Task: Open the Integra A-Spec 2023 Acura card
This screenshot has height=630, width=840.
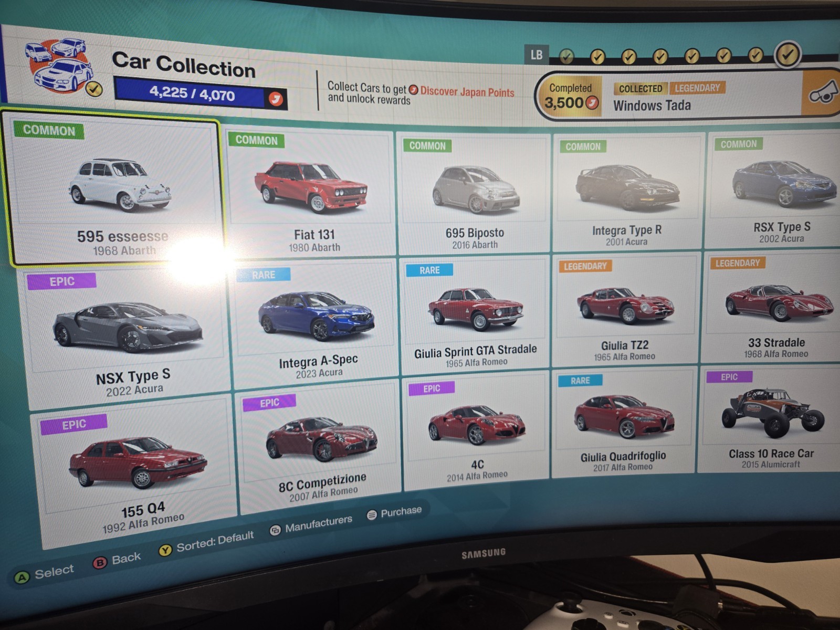Action: (315, 323)
